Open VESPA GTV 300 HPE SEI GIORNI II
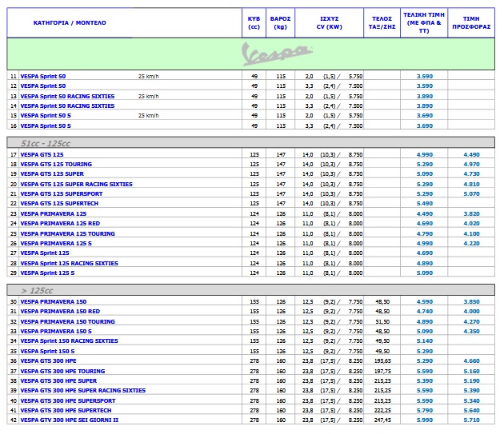 click(x=70, y=420)
